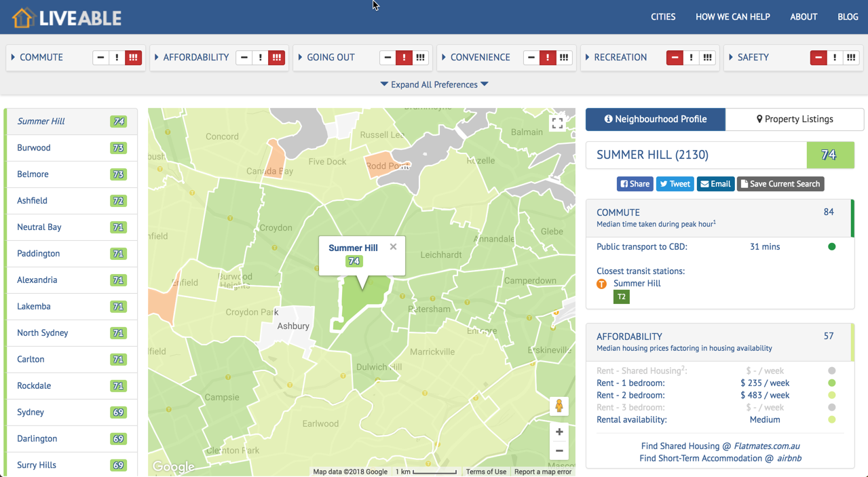Click the Liveable house logo
Viewport: 868px width, 477px height.
coord(67,18)
